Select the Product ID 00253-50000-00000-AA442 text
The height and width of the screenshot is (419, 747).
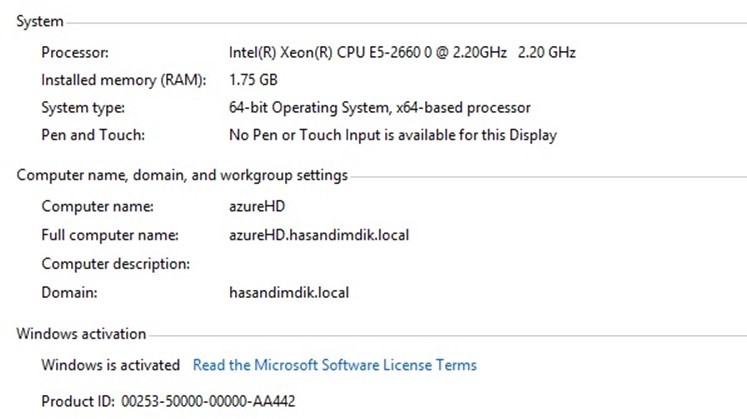point(167,401)
